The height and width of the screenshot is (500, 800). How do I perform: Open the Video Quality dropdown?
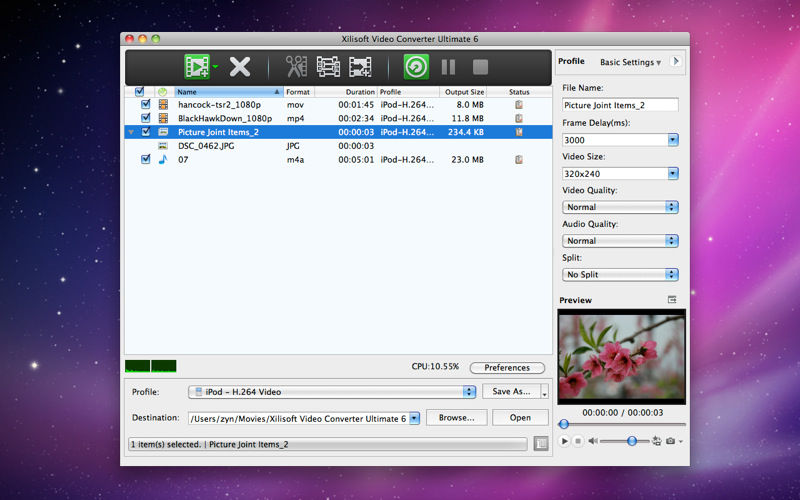pos(620,207)
